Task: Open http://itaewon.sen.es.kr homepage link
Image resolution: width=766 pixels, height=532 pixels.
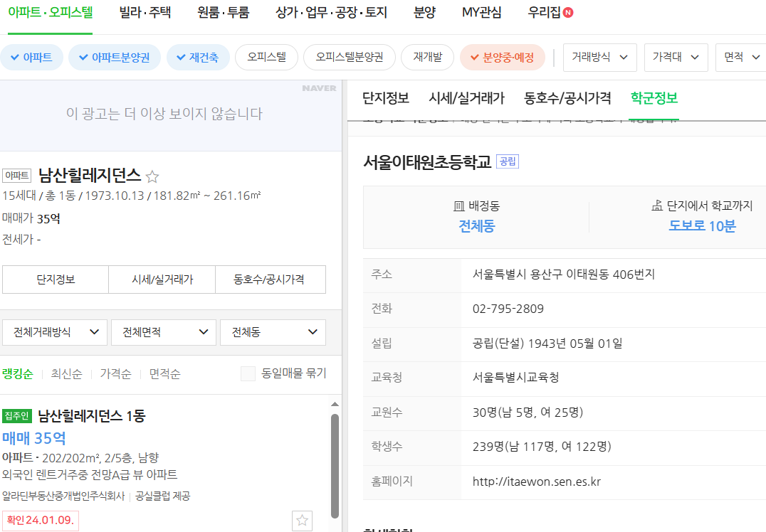Action: pos(536,482)
